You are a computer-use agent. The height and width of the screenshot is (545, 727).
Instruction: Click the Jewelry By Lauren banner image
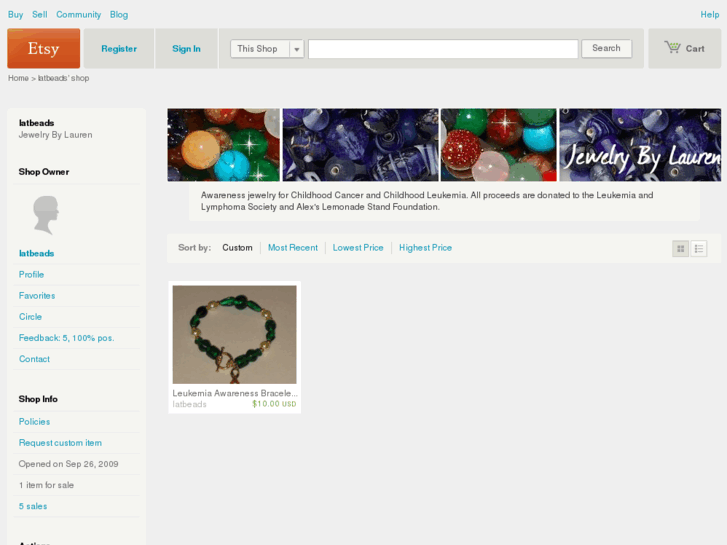pyautogui.click(x=444, y=145)
